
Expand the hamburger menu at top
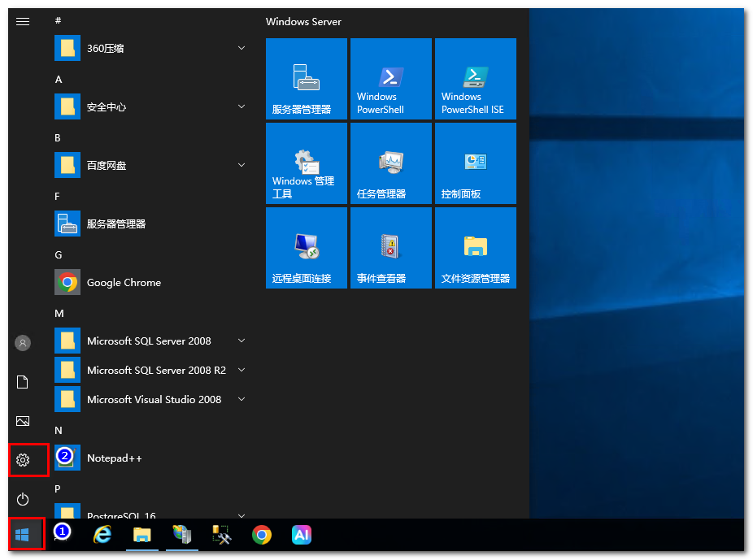click(x=23, y=21)
